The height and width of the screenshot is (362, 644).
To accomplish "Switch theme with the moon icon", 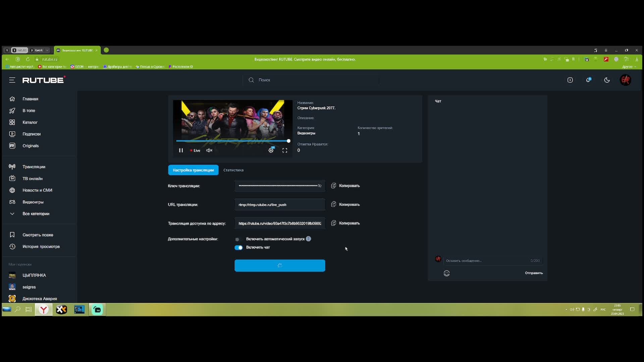I will coord(607,80).
